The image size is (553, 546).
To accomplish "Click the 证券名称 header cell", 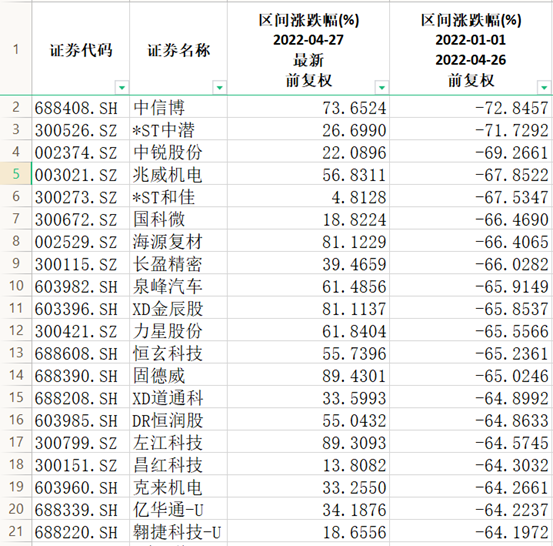I will click(x=178, y=49).
